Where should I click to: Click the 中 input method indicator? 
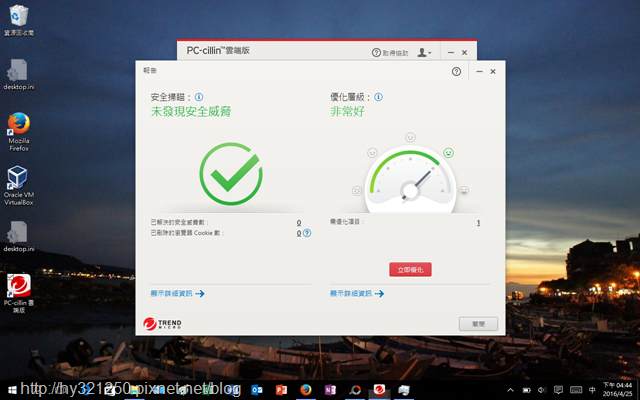click(592, 390)
